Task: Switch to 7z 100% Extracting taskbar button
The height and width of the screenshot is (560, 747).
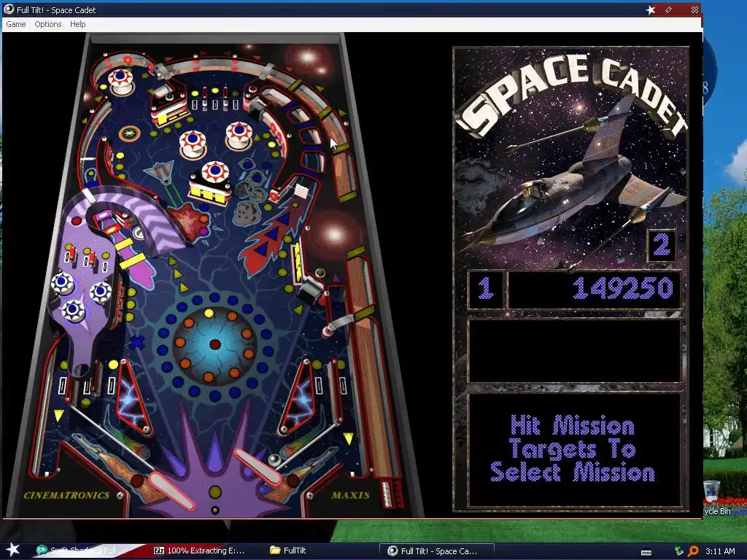Action: coord(200,551)
